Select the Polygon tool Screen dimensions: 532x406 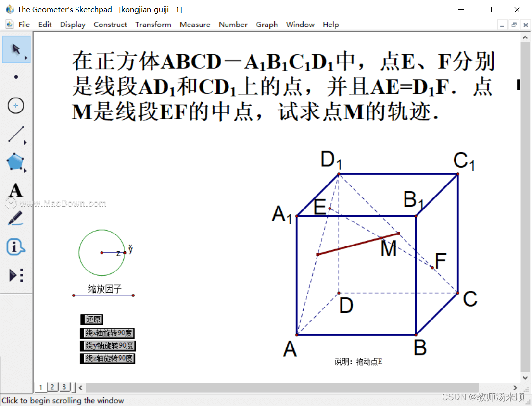15,162
